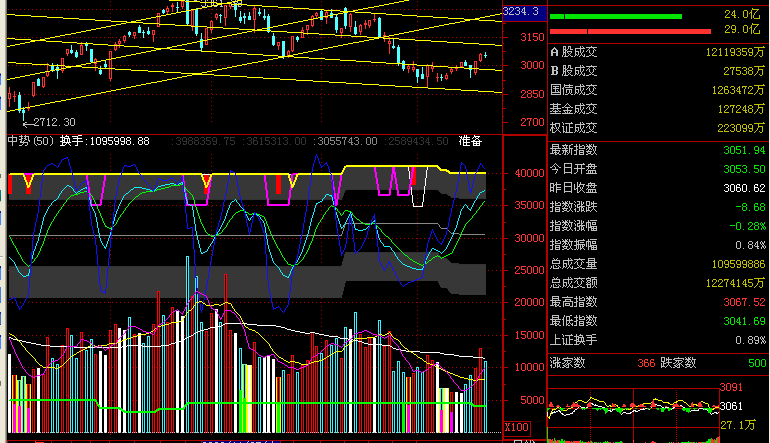This screenshot has height=443, width=770.
Task: Select the 5000 indicator axis label
Action: tap(532, 400)
